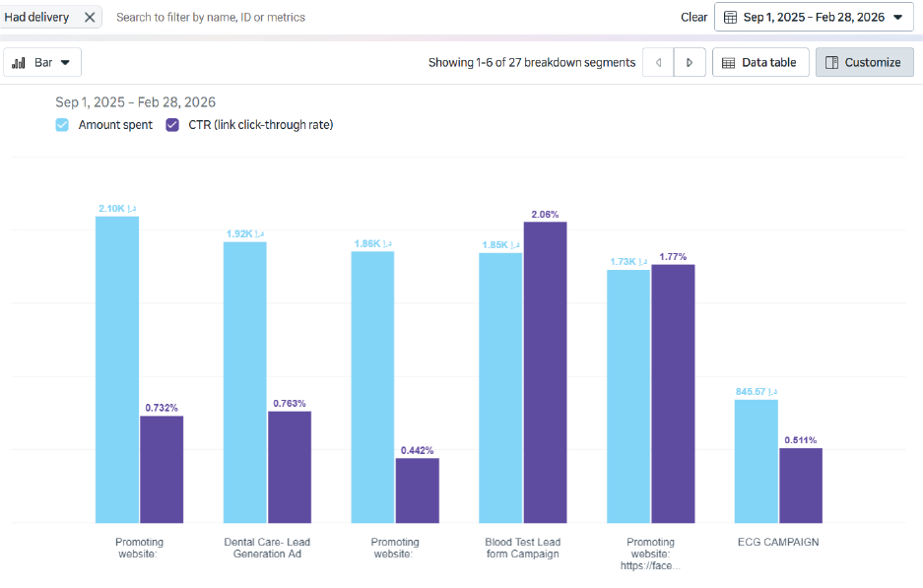Click the ECG CAMPAIGN axis label

click(778, 542)
